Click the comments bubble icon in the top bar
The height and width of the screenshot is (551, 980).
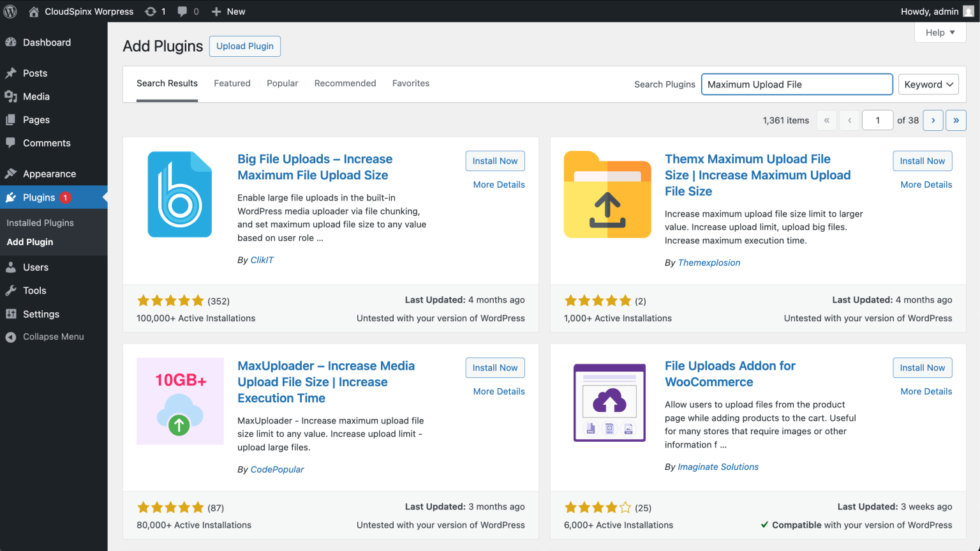point(183,11)
